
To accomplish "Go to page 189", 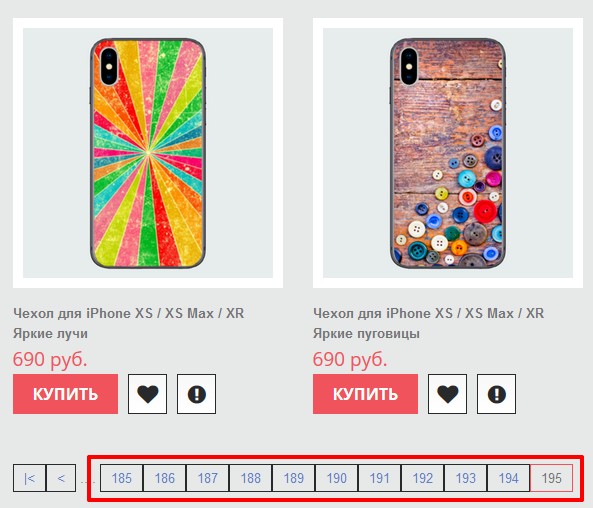I will 293,478.
